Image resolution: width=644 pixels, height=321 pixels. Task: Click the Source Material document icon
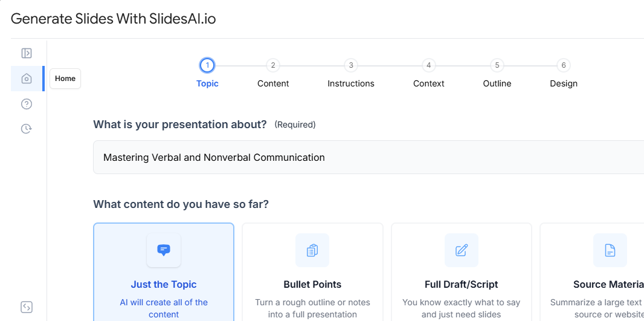pyautogui.click(x=610, y=250)
